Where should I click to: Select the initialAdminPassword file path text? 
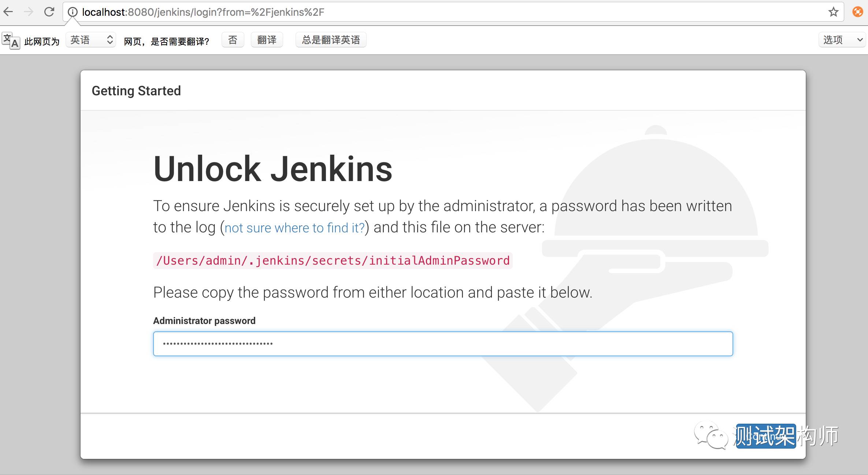[333, 261]
